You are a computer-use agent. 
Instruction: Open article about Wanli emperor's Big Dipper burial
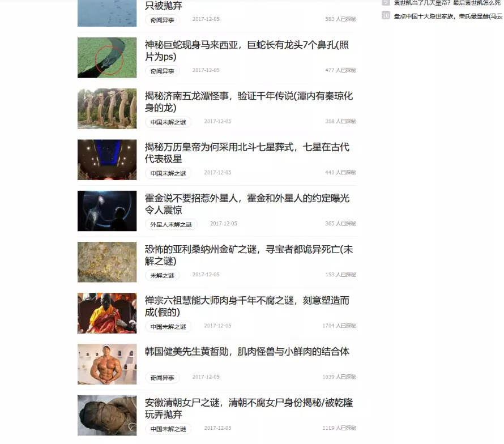coord(246,153)
